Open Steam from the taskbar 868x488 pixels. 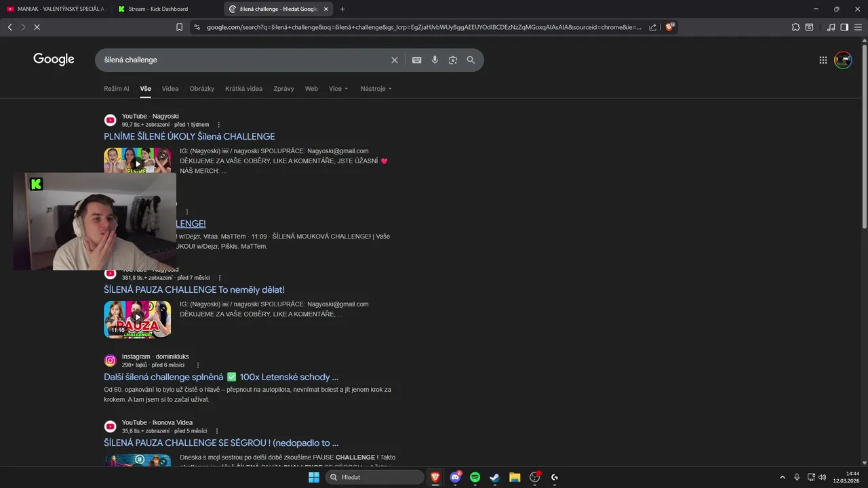495,477
